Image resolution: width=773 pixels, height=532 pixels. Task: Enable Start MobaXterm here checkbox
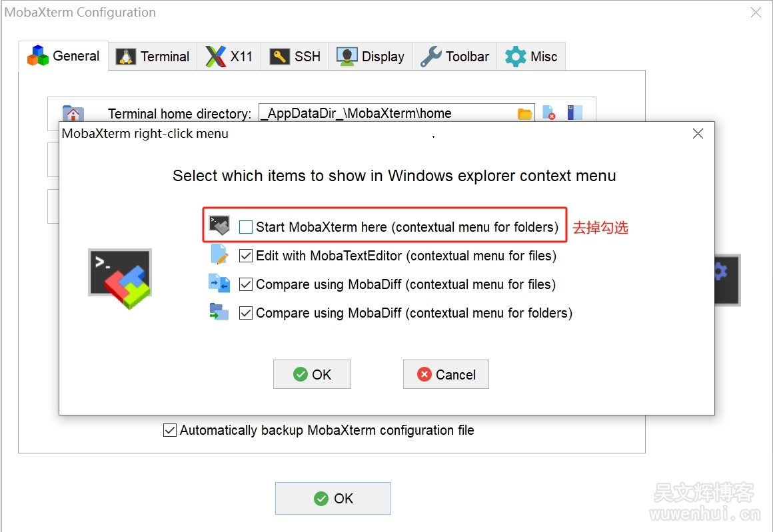coord(246,227)
